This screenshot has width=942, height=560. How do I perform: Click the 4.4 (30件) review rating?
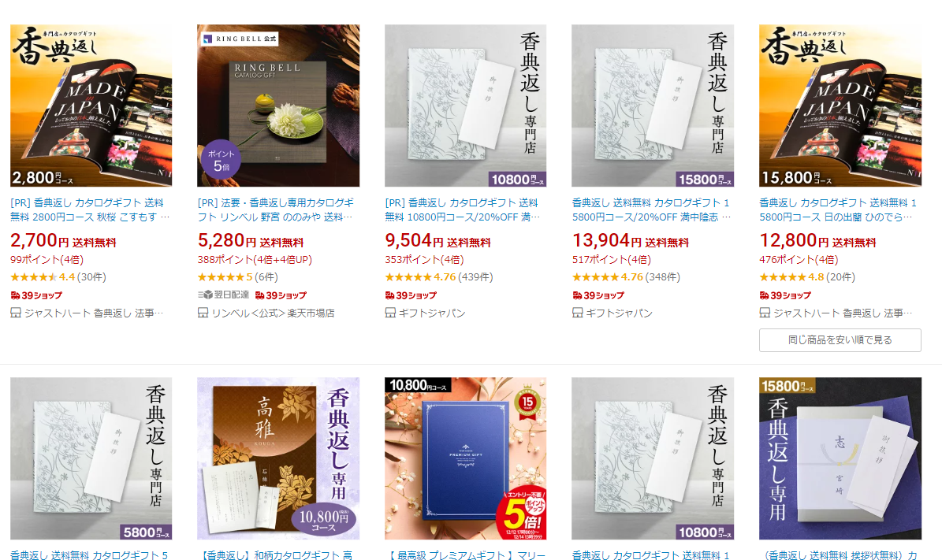pos(58,277)
